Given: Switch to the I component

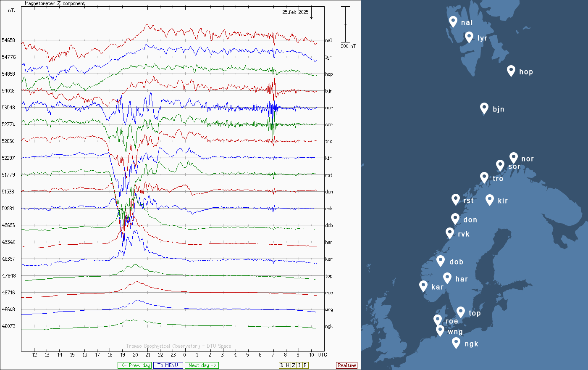Looking at the screenshot, I should click(x=299, y=365).
